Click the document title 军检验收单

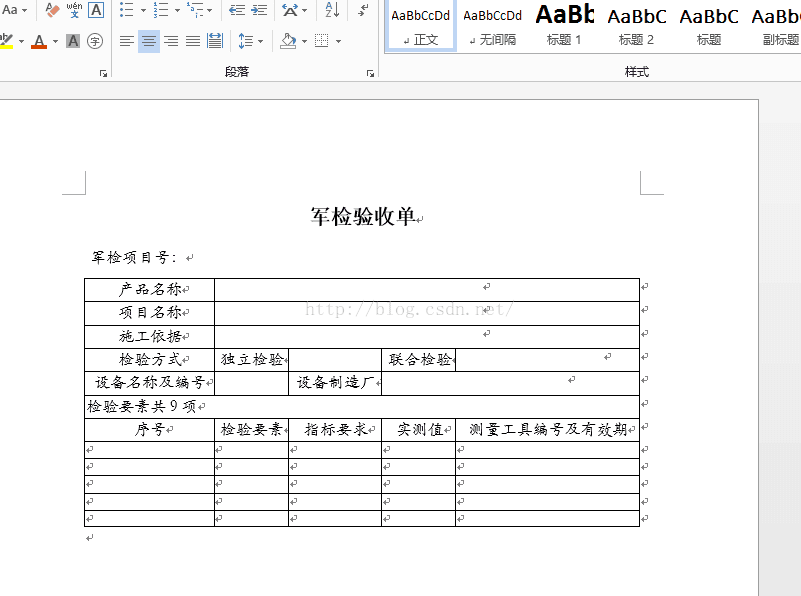point(363,217)
